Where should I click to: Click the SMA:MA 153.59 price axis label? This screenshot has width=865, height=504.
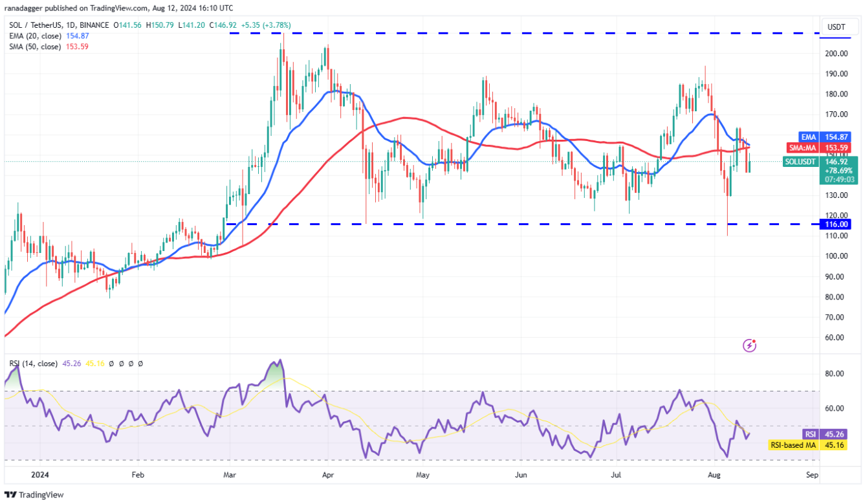(819, 147)
